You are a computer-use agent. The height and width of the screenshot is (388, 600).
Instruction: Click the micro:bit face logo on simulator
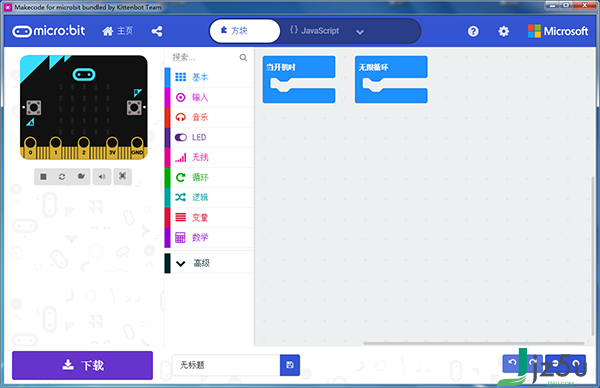(x=84, y=74)
